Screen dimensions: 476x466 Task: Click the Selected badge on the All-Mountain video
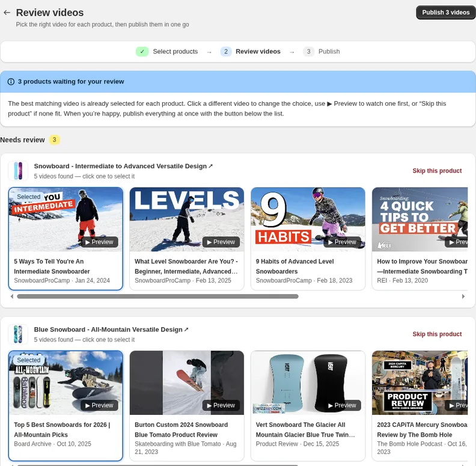coord(28,360)
